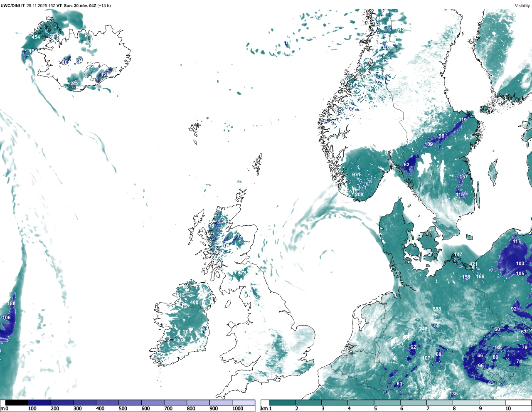This screenshot has width=532, height=412.
Task: Click the black 0–100 m legend swatch
Action: pyautogui.click(x=17, y=402)
